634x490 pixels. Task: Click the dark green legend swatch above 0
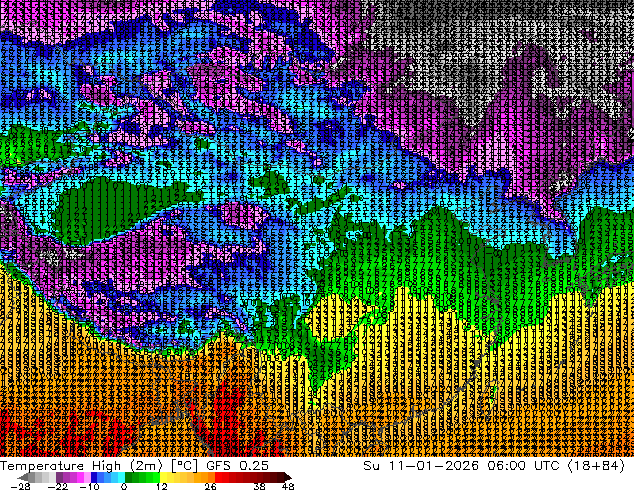pos(129,477)
